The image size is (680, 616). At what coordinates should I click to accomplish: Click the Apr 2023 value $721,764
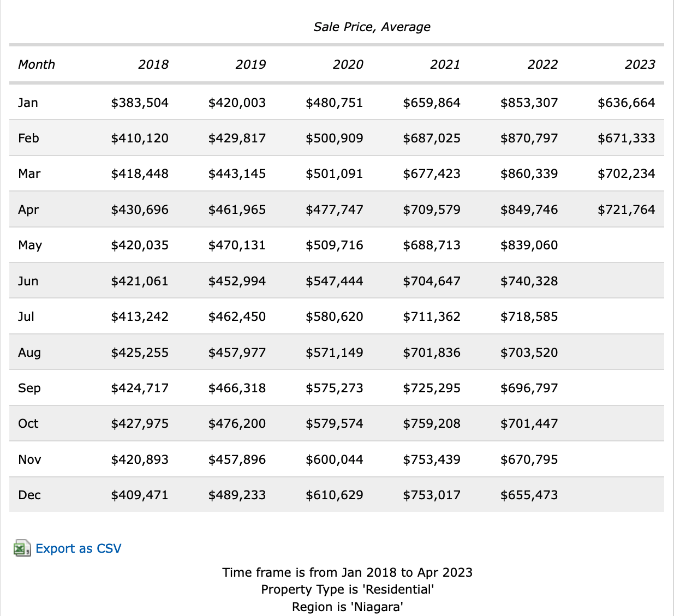tap(626, 210)
